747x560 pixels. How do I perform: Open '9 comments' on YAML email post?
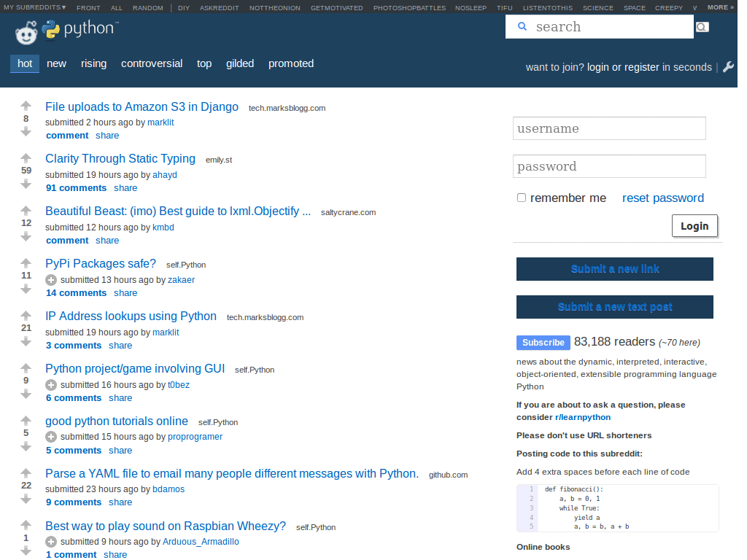coord(74,502)
